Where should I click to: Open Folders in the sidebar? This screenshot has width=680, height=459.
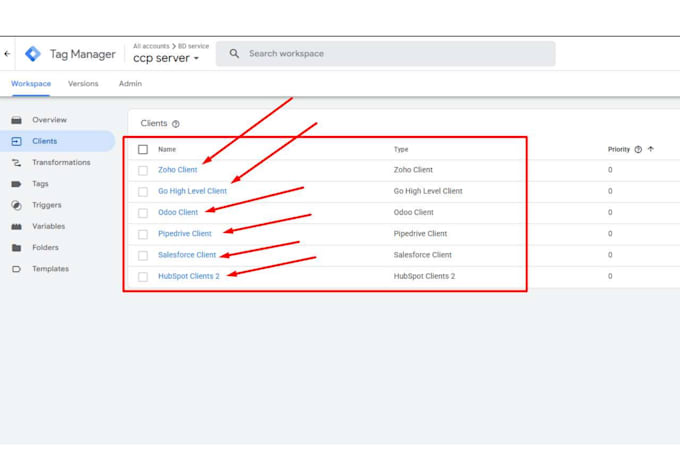pyautogui.click(x=45, y=247)
